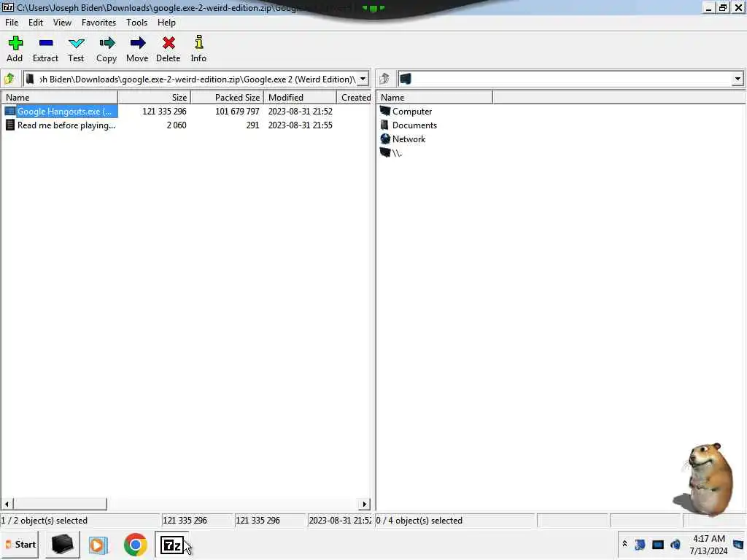Select the Documents icon in right panel
747x560 pixels.
pyautogui.click(x=385, y=125)
